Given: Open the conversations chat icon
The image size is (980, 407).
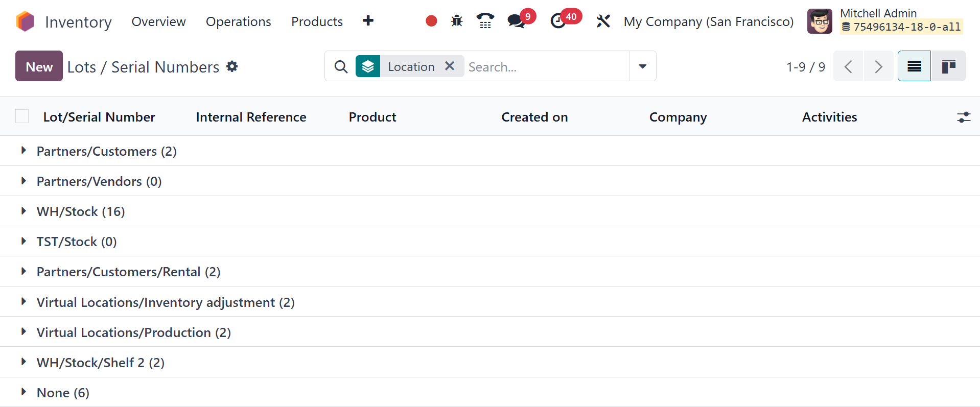Looking at the screenshot, I should [x=516, y=21].
